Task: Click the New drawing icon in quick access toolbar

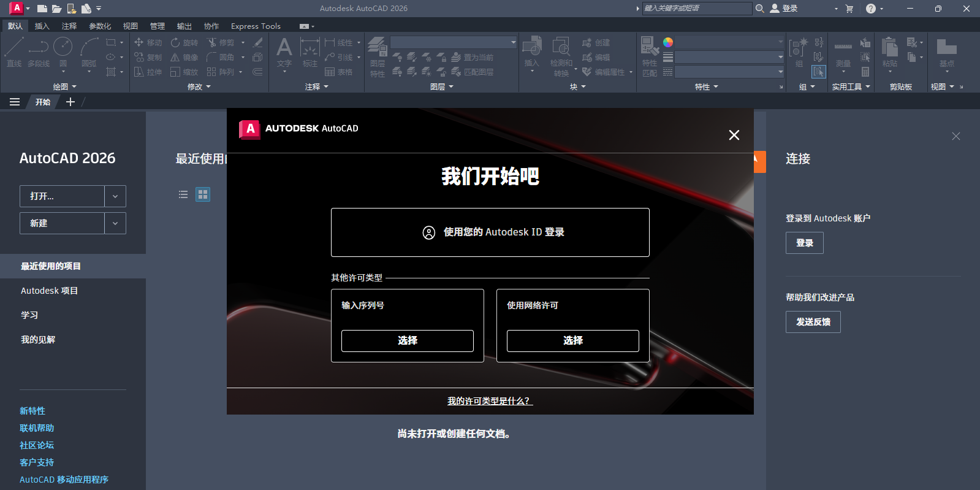Action: pos(42,9)
